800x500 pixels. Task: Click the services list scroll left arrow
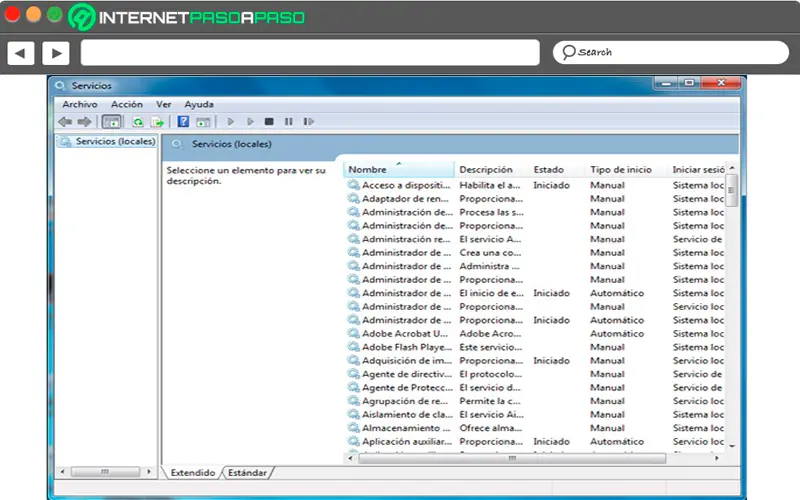(351, 458)
